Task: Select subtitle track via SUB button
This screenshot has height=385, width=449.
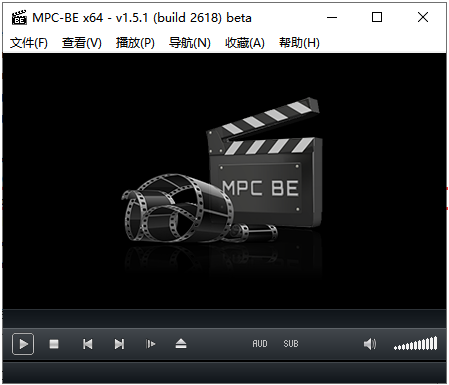Action: tap(291, 344)
